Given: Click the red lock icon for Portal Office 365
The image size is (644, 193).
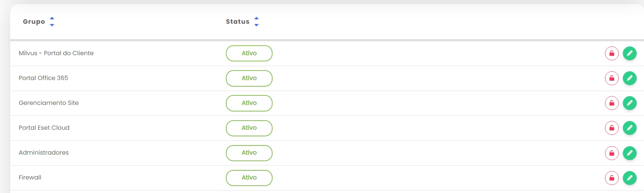Looking at the screenshot, I should point(612,78).
